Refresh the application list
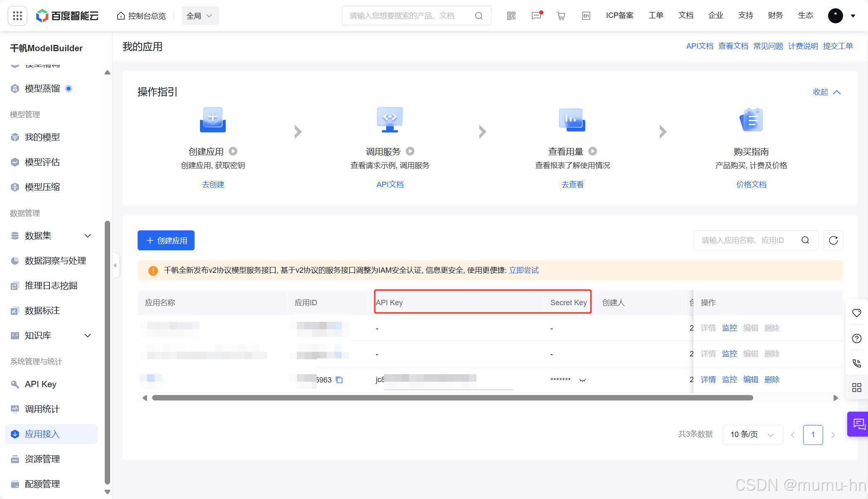 point(833,240)
